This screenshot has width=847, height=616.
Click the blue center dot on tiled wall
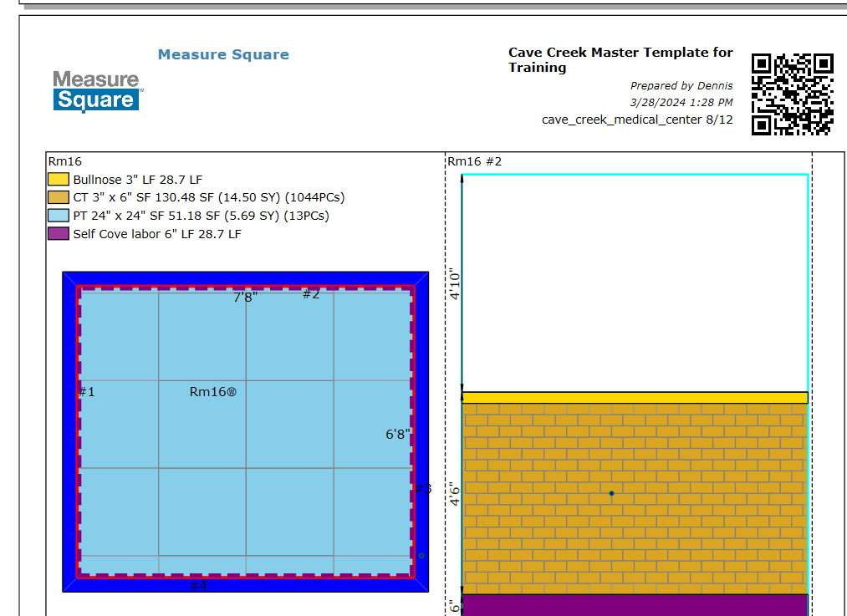[611, 493]
